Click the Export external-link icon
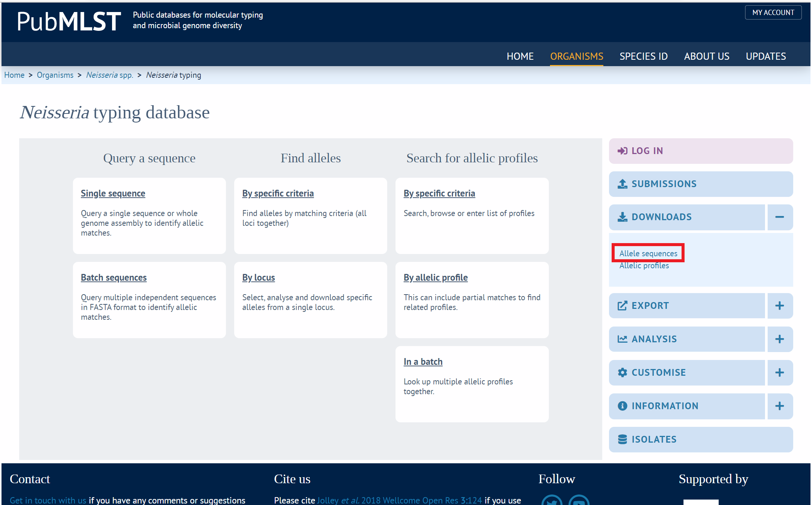The width and height of the screenshot is (812, 505). coord(623,305)
